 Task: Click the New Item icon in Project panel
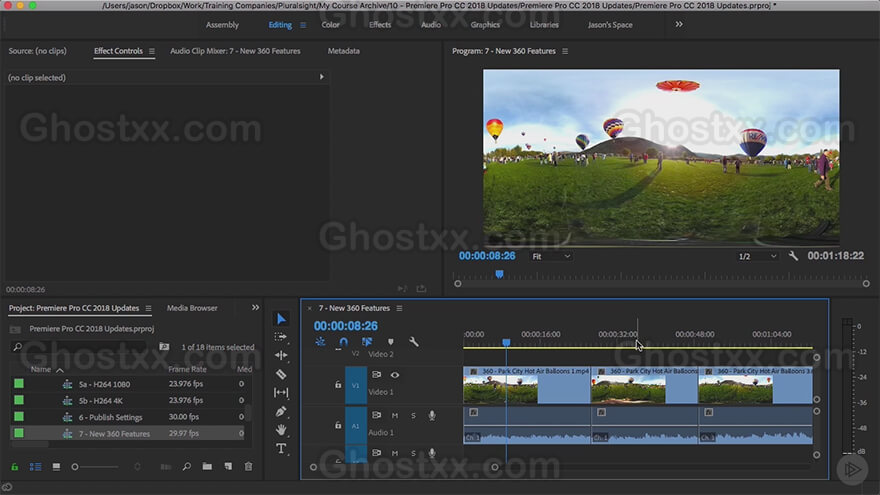pyautogui.click(x=228, y=466)
